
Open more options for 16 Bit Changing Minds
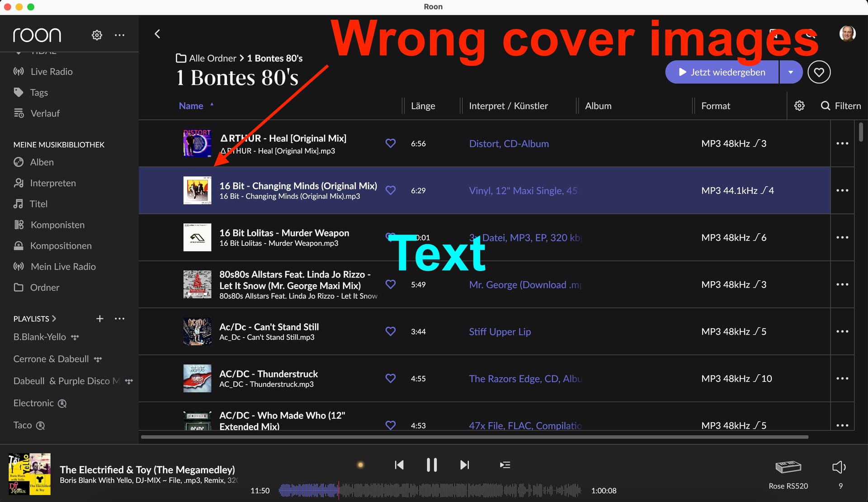tap(842, 190)
